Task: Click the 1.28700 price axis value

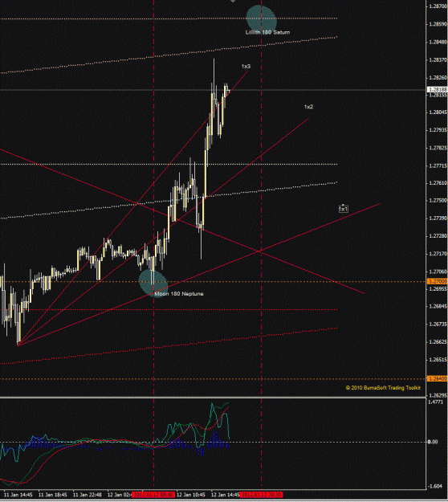Action: [438, 6]
